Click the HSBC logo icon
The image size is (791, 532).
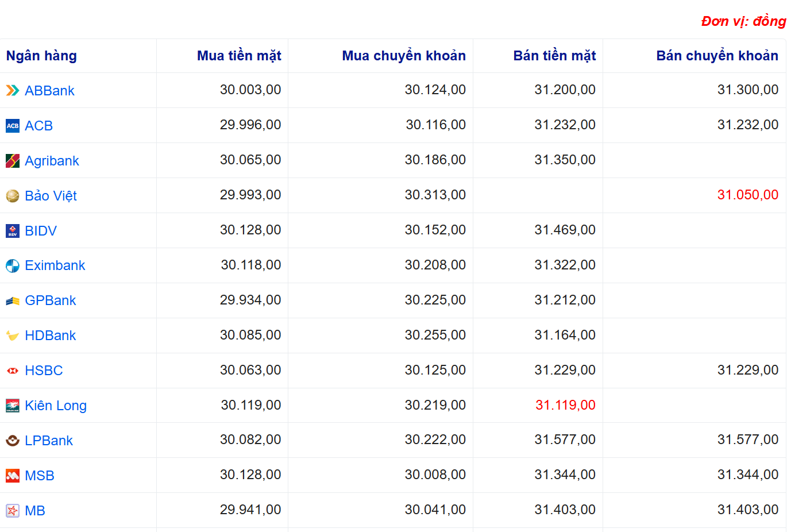click(13, 371)
